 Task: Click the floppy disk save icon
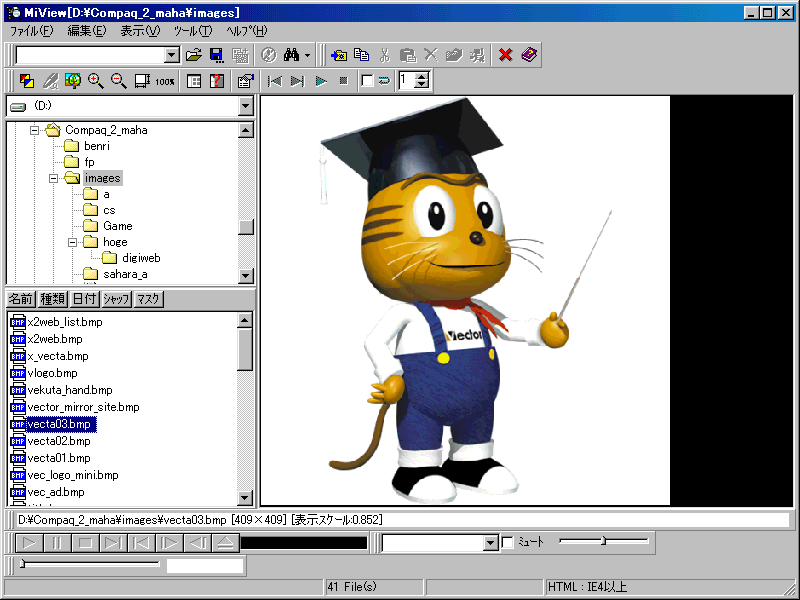click(x=217, y=55)
